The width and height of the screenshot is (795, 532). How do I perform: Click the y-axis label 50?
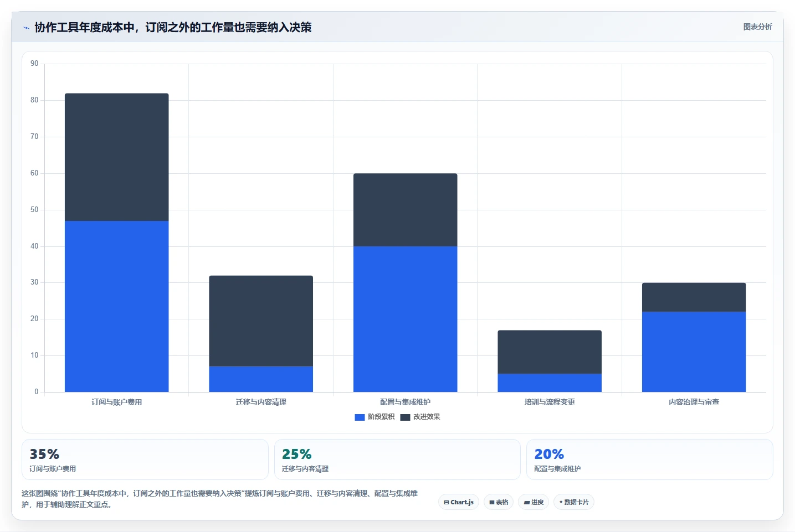[34, 210]
